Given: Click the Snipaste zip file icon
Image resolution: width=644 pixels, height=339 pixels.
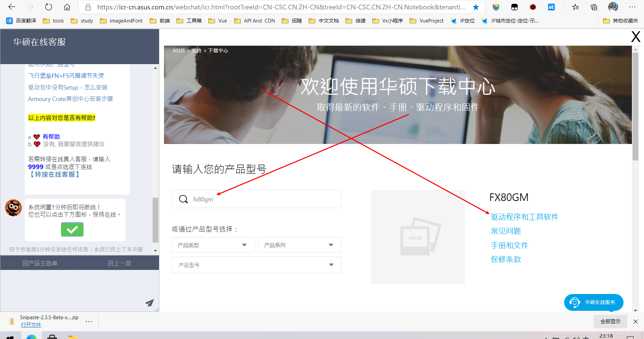Looking at the screenshot, I should (12, 321).
